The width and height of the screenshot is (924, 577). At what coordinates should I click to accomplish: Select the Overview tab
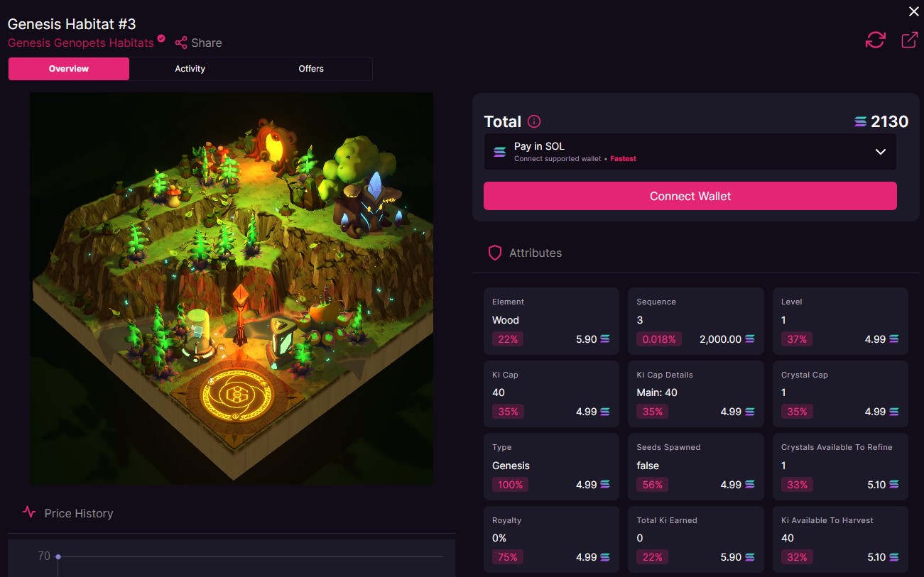(x=69, y=69)
